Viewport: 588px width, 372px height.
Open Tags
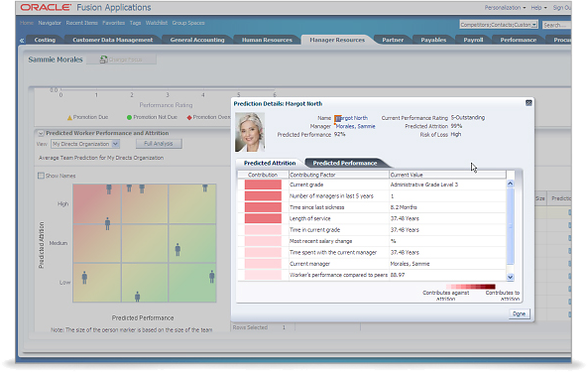136,23
